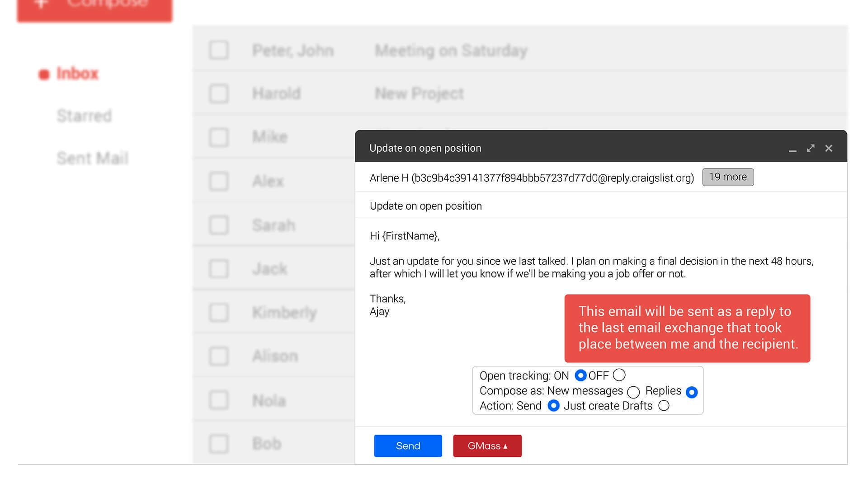The height and width of the screenshot is (488, 868).
Task: Click the minimize compose window icon
Action: click(x=793, y=148)
